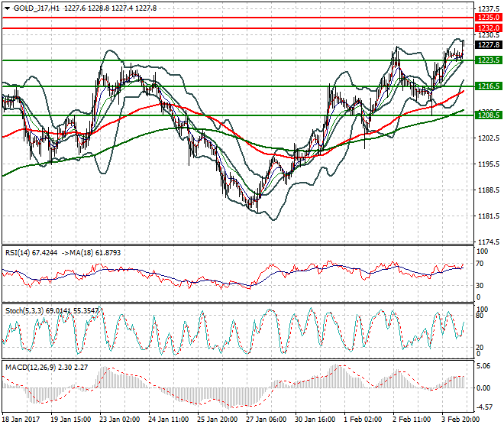The image size is (504, 428).
Task: Select the 1232.0 red resistance level label
Action: point(489,28)
